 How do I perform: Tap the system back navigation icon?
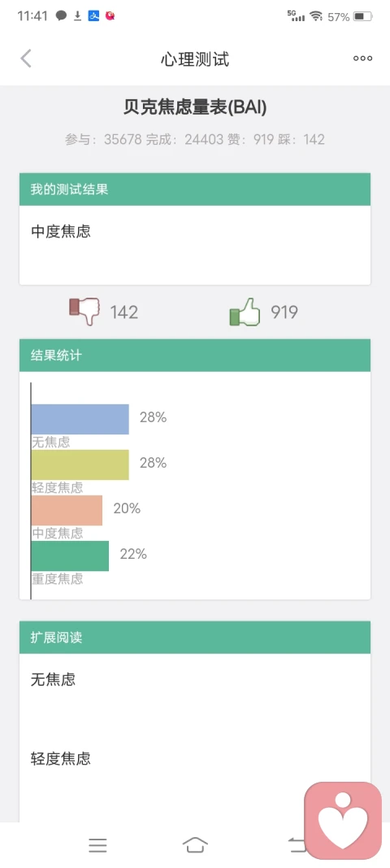coord(297,844)
